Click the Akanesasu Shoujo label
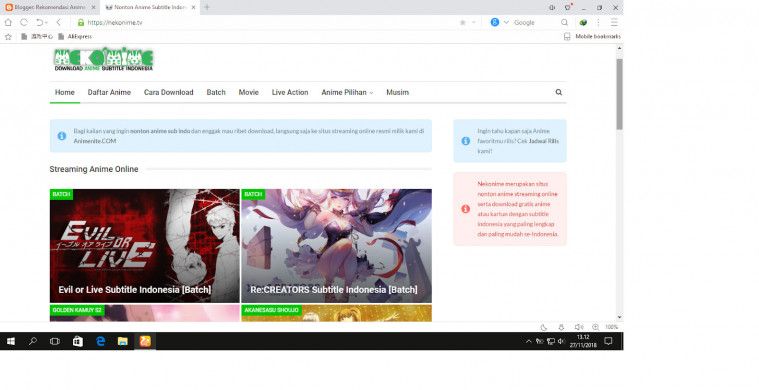Image resolution: width=759 pixels, height=390 pixels. (271, 310)
